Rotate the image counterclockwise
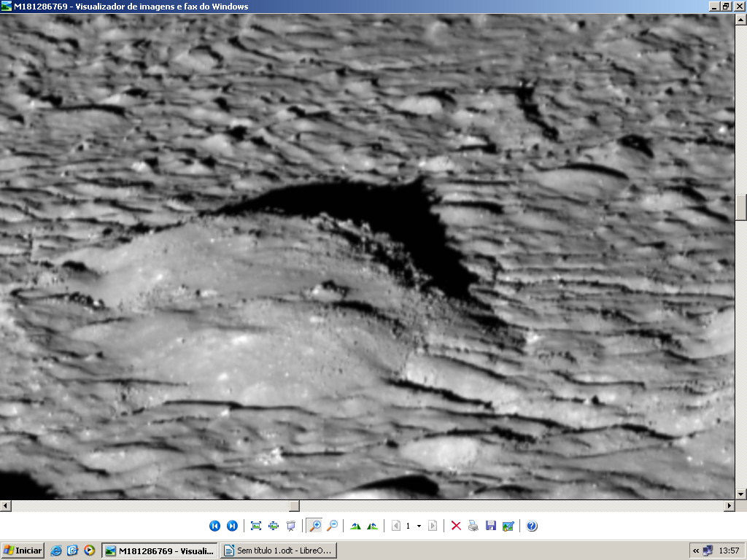Image resolution: width=747 pixels, height=560 pixels. [x=373, y=526]
